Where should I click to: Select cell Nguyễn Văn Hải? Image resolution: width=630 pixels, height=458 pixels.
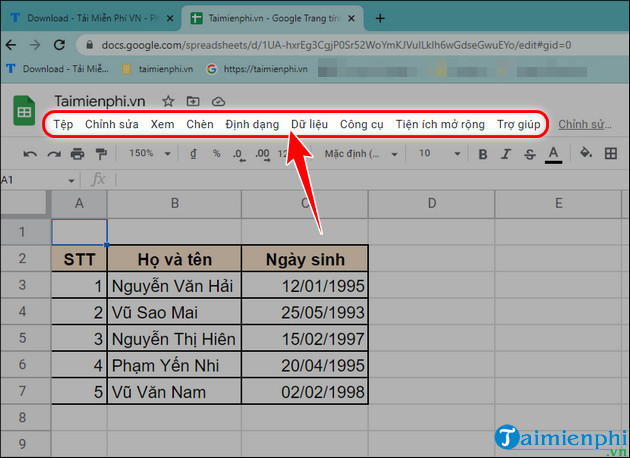click(174, 286)
